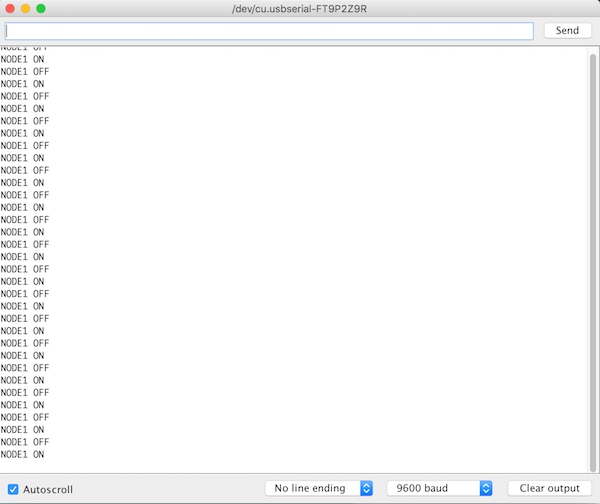Viewport: 600px width, 504px height.
Task: Click the vertical scrollbar of serial output
Action: pyautogui.click(x=593, y=263)
